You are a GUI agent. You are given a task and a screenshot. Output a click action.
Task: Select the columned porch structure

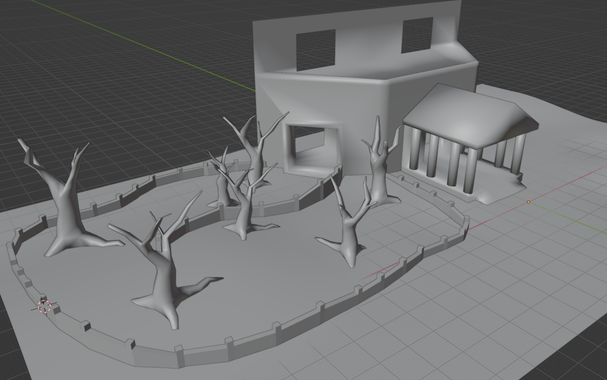pyautogui.click(x=470, y=143)
